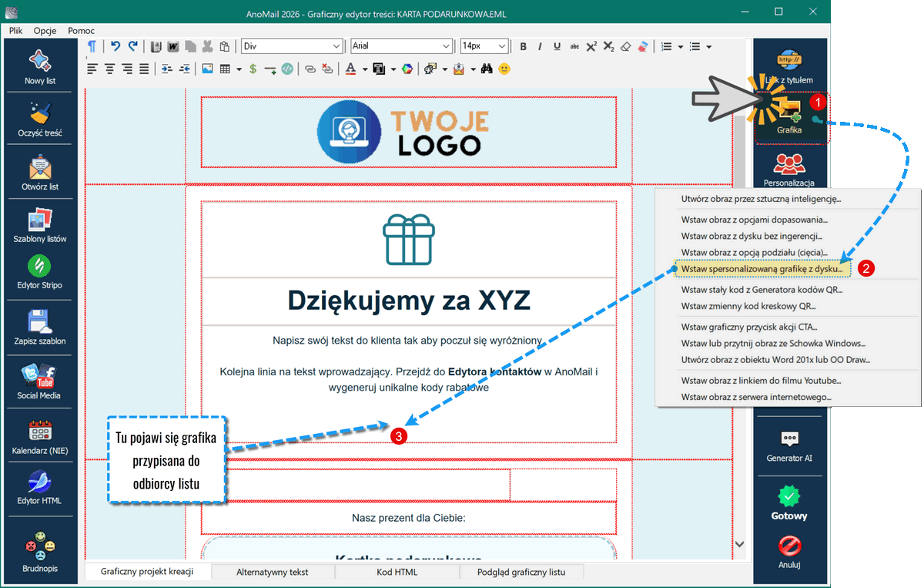This screenshot has width=924, height=588.
Task: Click the Gotowy green checkmark button
Action: pyautogui.click(x=789, y=496)
